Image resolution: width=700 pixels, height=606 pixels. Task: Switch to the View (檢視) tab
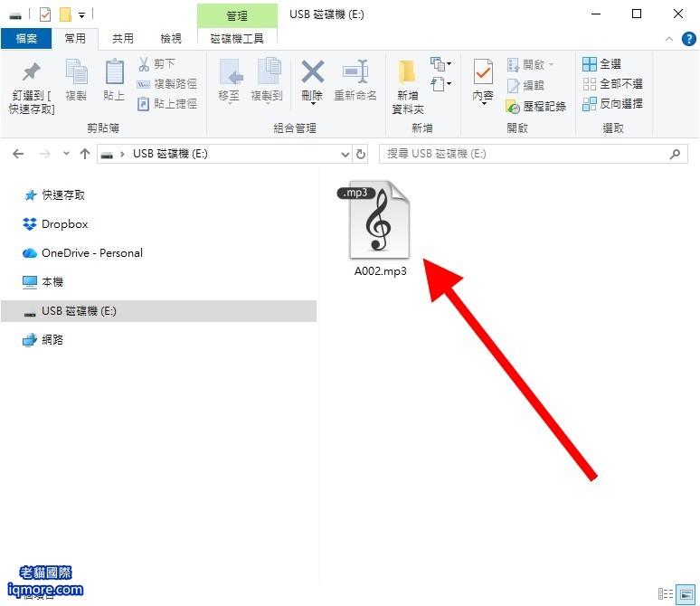[x=171, y=39]
